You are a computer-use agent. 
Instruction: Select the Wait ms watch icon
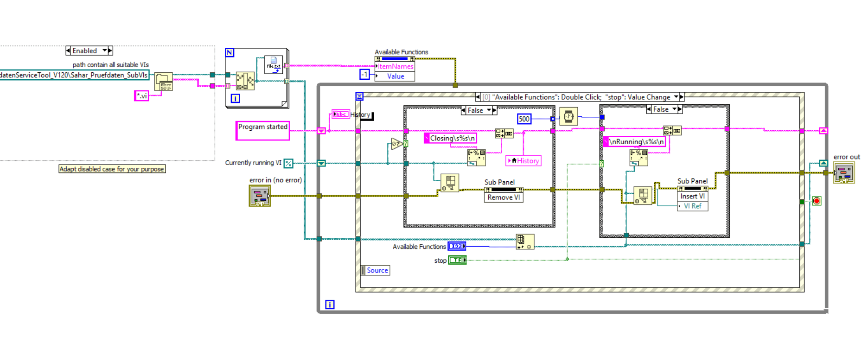(x=568, y=116)
